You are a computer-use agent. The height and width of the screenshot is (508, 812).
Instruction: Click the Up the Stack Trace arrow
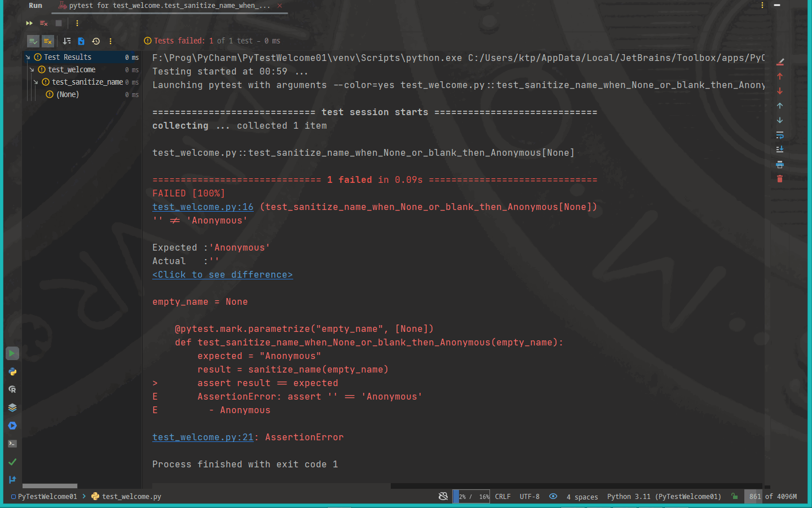pyautogui.click(x=780, y=106)
